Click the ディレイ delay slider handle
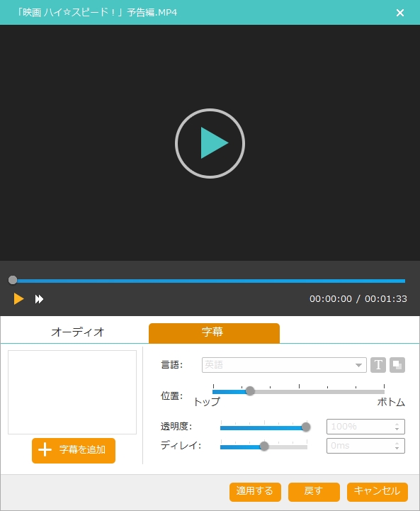The width and height of the screenshot is (420, 511). [x=264, y=446]
